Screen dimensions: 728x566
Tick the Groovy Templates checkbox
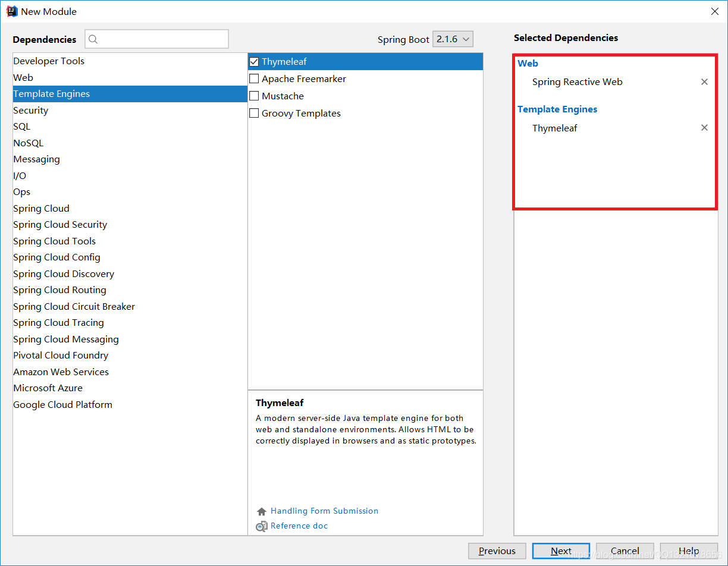point(254,114)
